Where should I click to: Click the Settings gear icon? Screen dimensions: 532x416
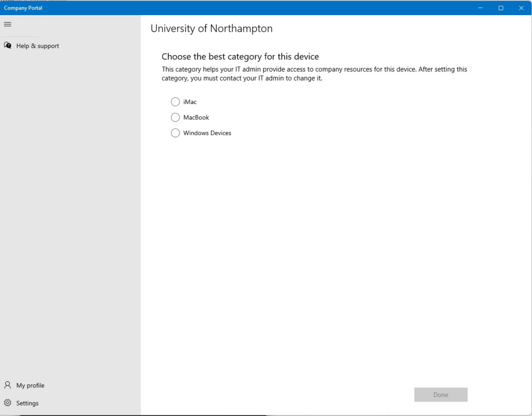click(7, 403)
